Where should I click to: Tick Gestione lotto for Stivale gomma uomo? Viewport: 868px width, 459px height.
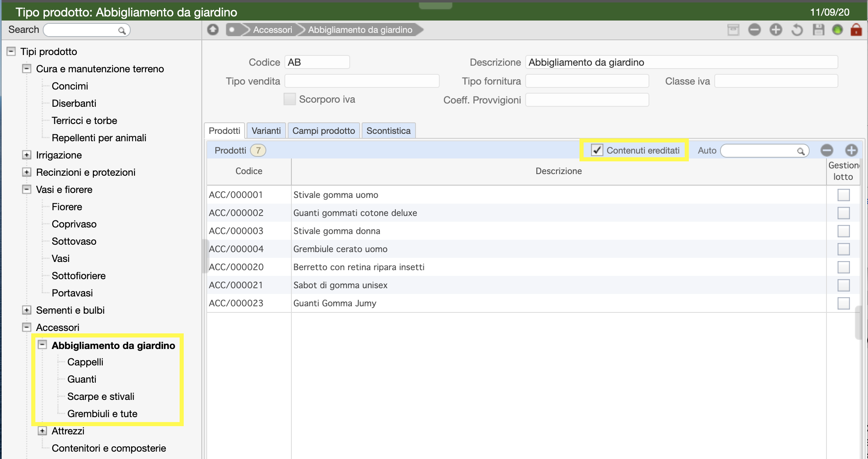pos(844,195)
